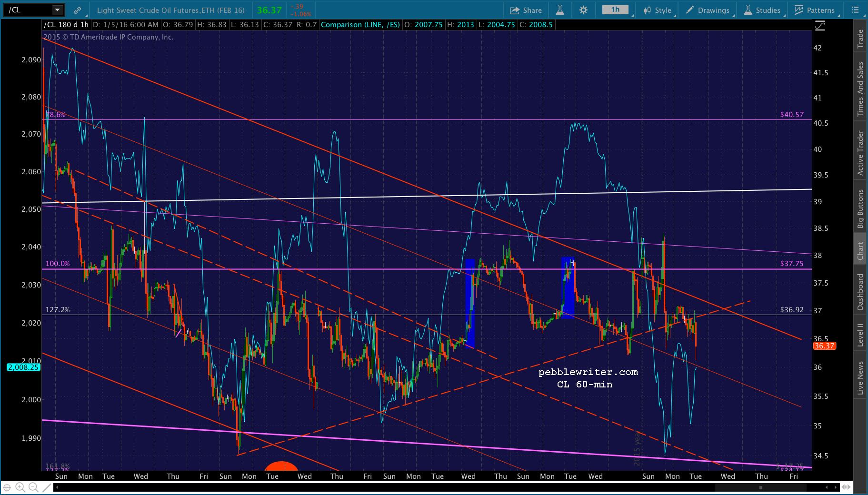Screen dimensions: 868x495
Task: Click the $40.57 Fibonacci level label
Action: tap(792, 115)
